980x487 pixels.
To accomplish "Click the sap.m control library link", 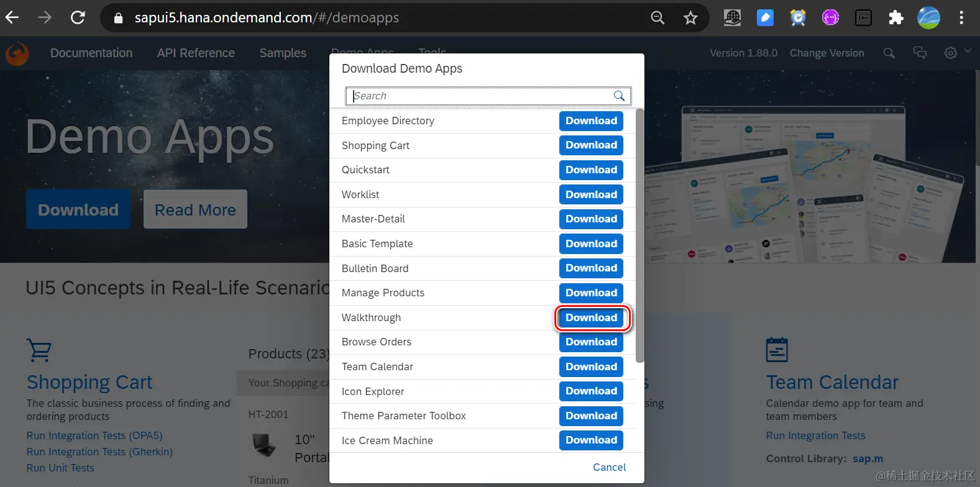I will click(868, 458).
